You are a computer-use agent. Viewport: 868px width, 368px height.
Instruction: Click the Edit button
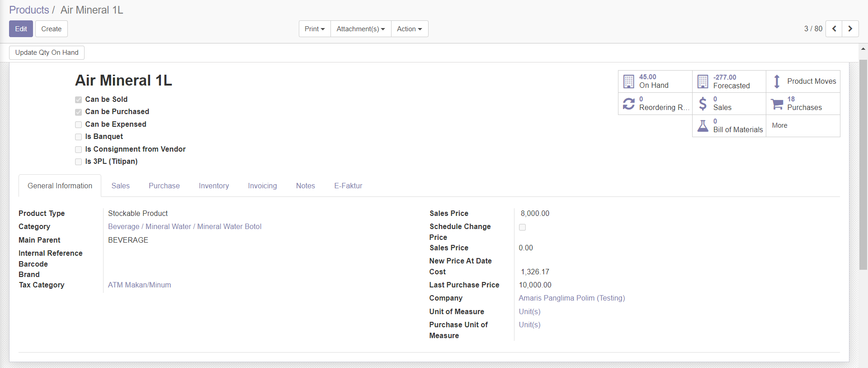[x=21, y=29]
